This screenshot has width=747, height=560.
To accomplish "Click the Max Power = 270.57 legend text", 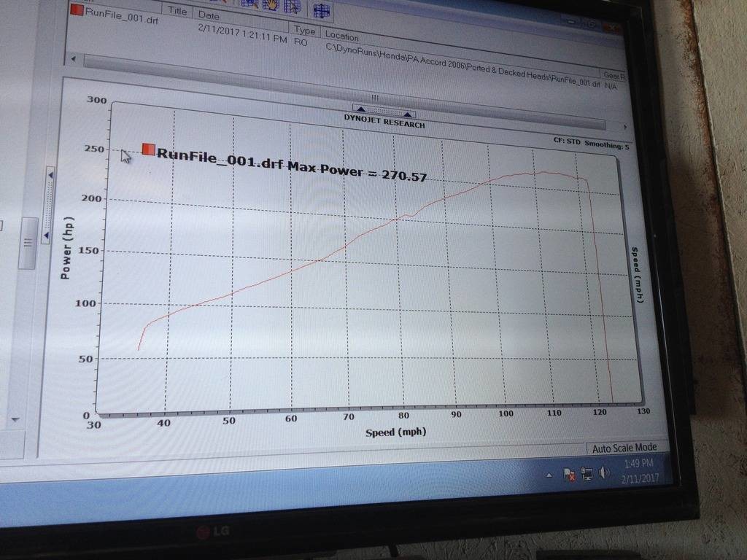I will (x=357, y=171).
